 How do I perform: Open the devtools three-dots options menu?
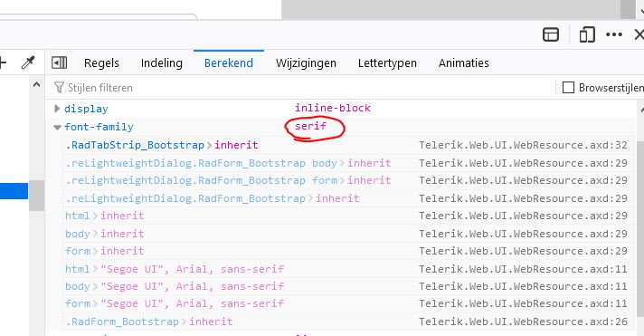coord(614,34)
